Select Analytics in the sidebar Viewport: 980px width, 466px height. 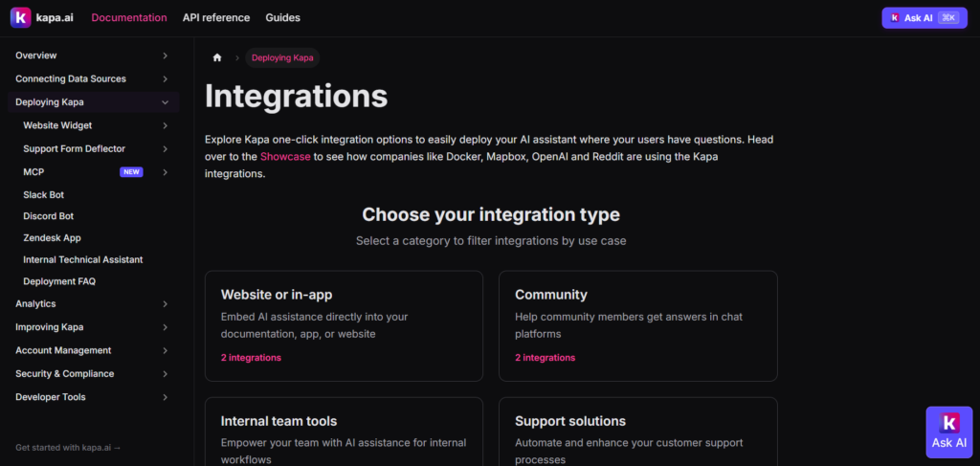click(35, 303)
